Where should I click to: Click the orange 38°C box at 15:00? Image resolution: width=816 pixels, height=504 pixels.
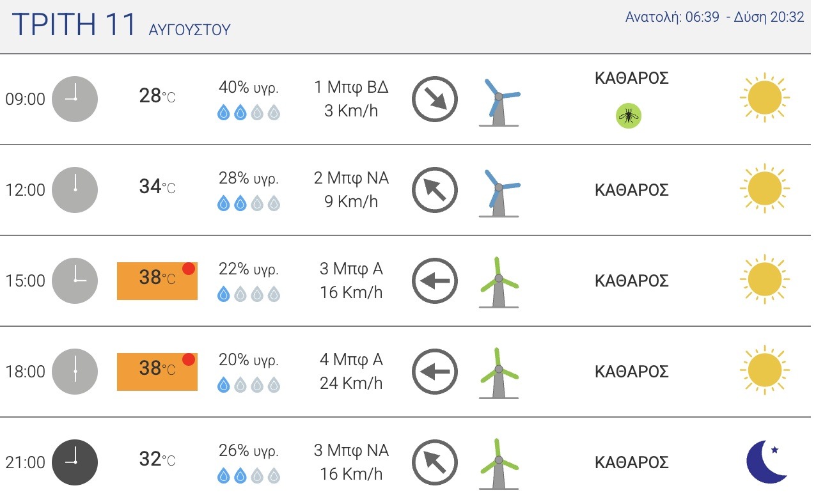pos(157,281)
